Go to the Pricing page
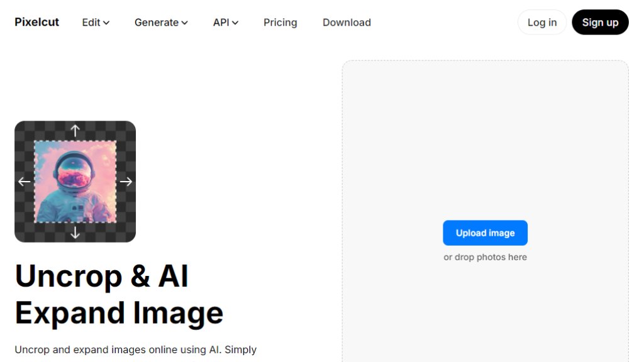 [x=280, y=22]
